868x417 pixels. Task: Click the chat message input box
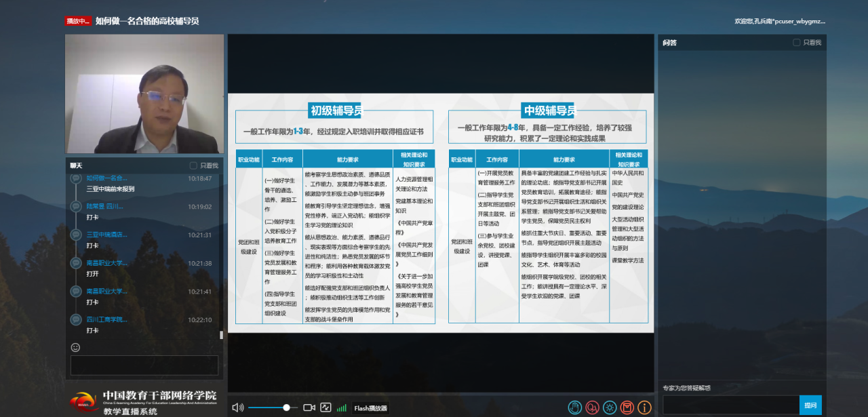coord(144,365)
